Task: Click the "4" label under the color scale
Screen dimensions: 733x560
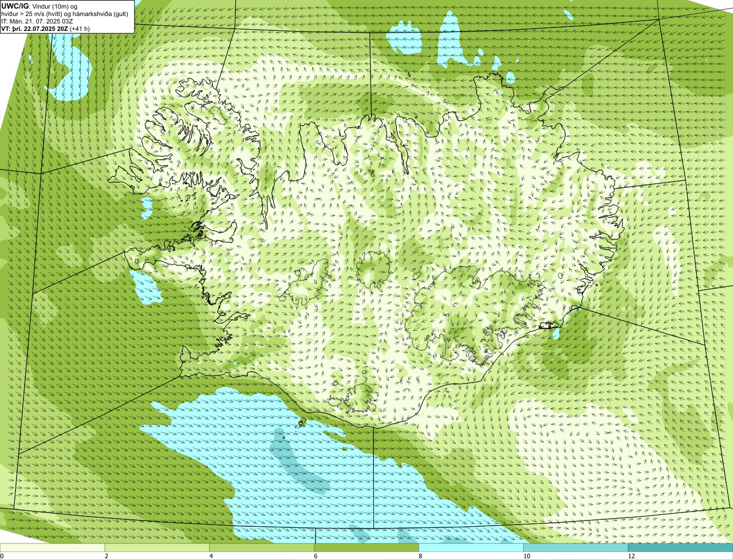Action: (x=211, y=556)
